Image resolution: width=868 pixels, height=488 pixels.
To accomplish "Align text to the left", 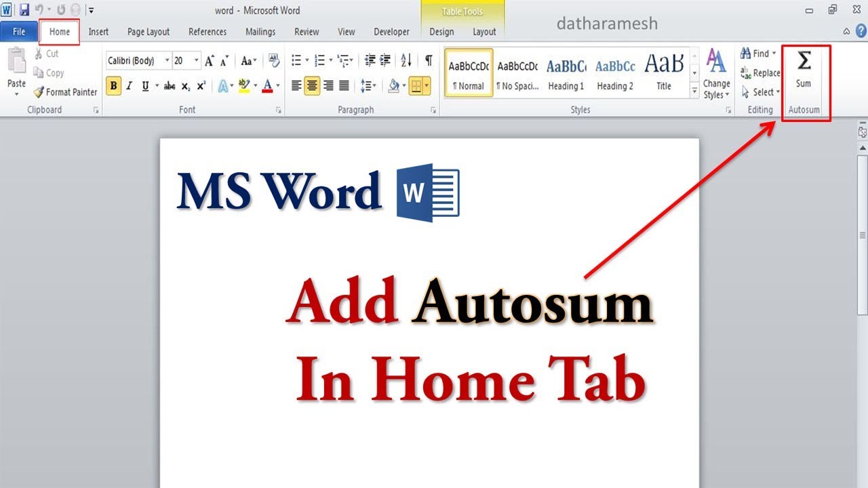I will tap(296, 86).
